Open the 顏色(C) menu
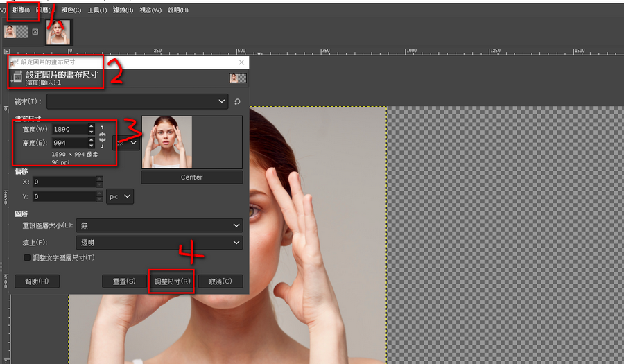 click(x=71, y=10)
